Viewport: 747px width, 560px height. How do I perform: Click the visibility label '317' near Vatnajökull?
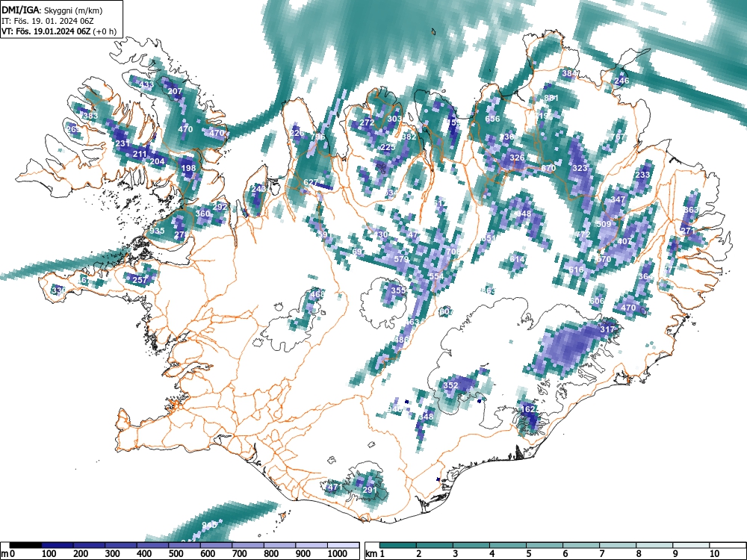coord(607,329)
